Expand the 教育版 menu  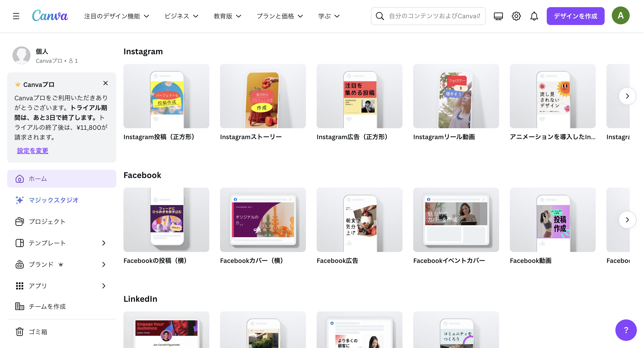(x=227, y=16)
